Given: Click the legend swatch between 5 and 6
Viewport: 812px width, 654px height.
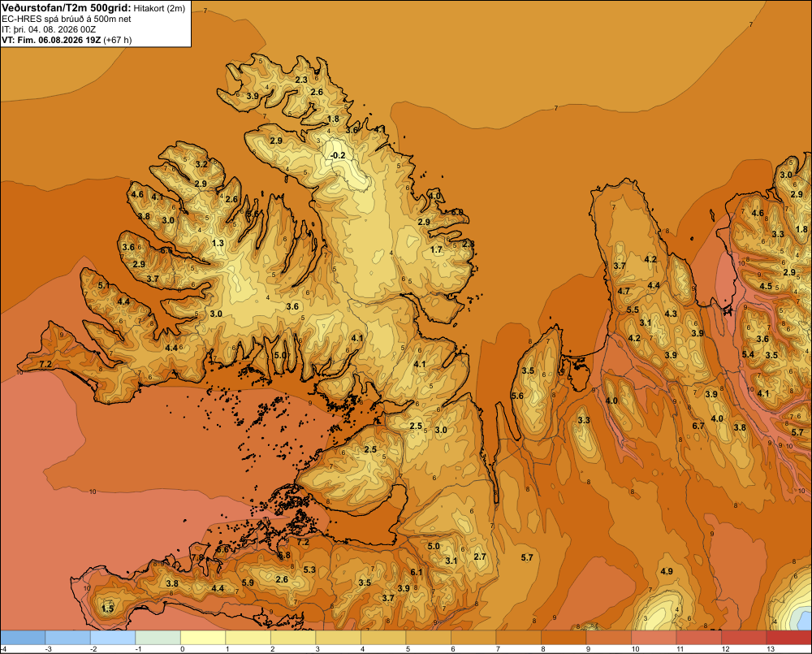Looking at the screenshot, I should click(x=428, y=638).
